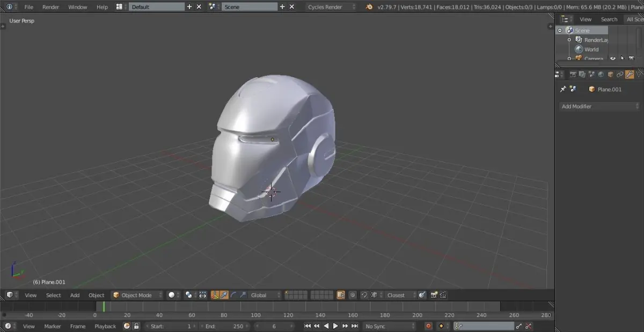The height and width of the screenshot is (332, 644).
Task: Insert keyframe with key icon
Action: pos(519,326)
